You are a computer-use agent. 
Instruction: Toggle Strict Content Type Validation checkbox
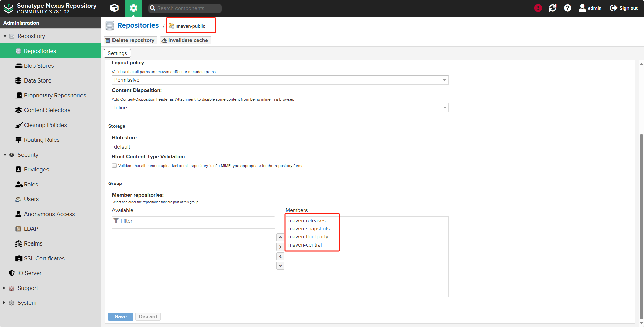point(115,166)
